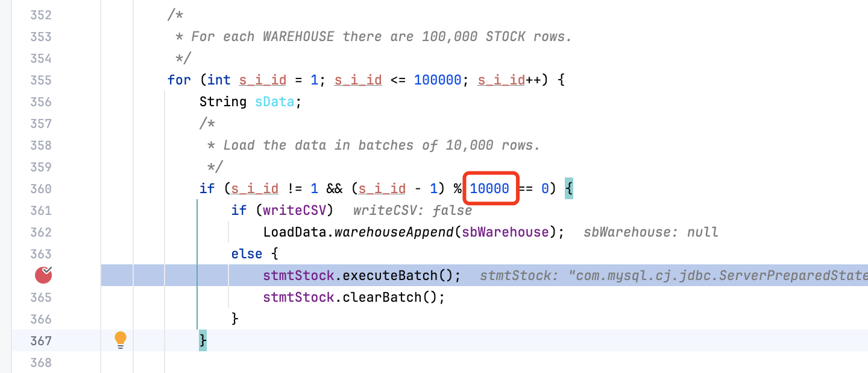868x373 pixels.
Task: Click the red-boxed 10000 modulo value
Action: [489, 189]
